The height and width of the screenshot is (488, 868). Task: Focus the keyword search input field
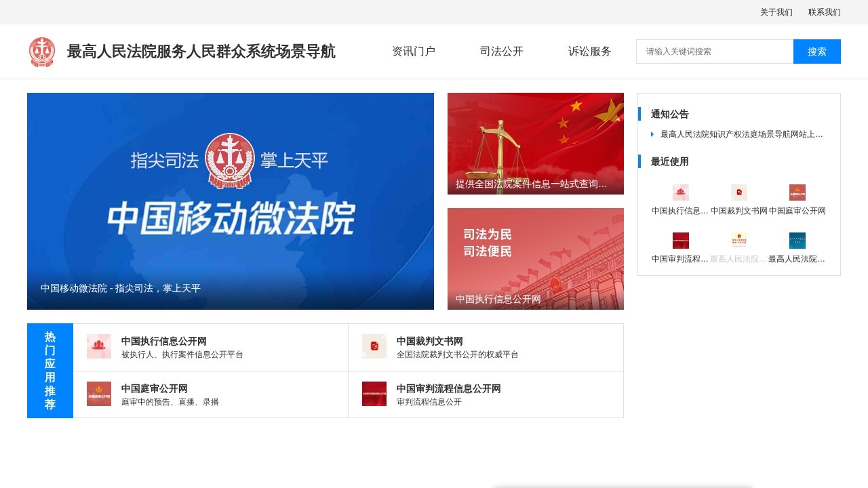(x=715, y=52)
